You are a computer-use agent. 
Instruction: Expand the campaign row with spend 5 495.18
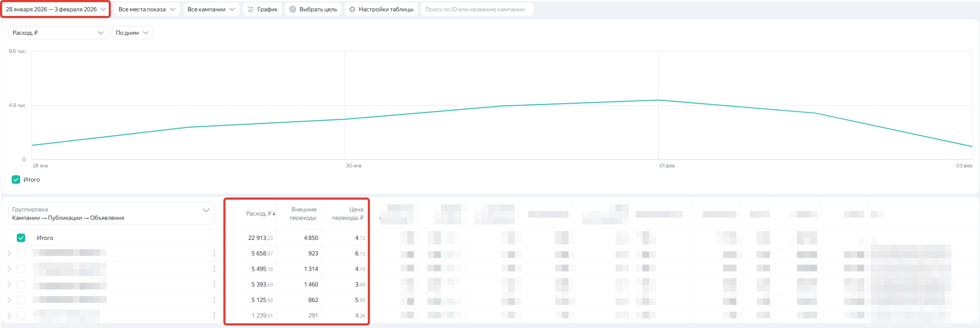click(x=9, y=269)
